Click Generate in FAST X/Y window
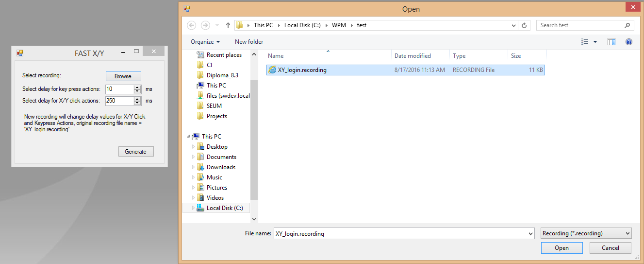This screenshot has height=264, width=644. click(x=136, y=151)
